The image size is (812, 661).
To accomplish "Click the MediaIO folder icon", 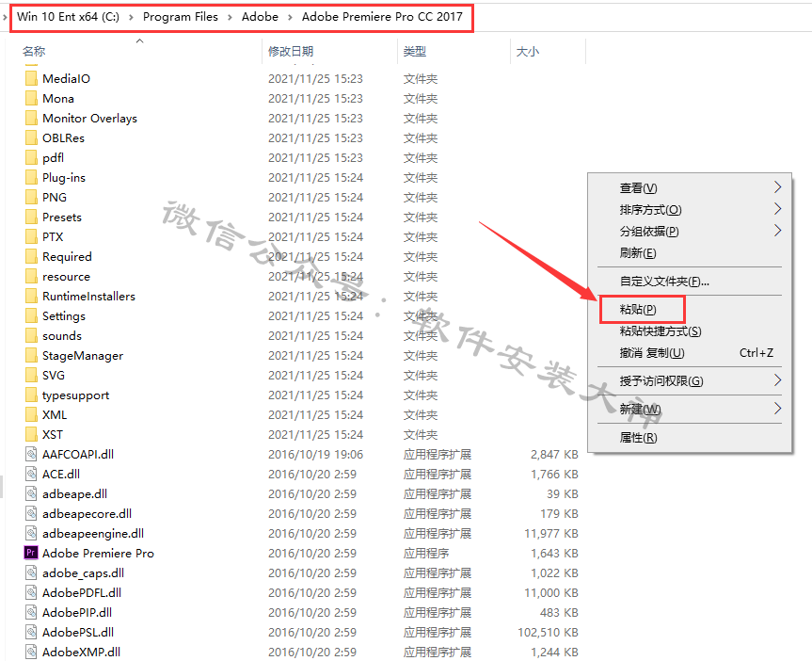I will click(x=31, y=78).
